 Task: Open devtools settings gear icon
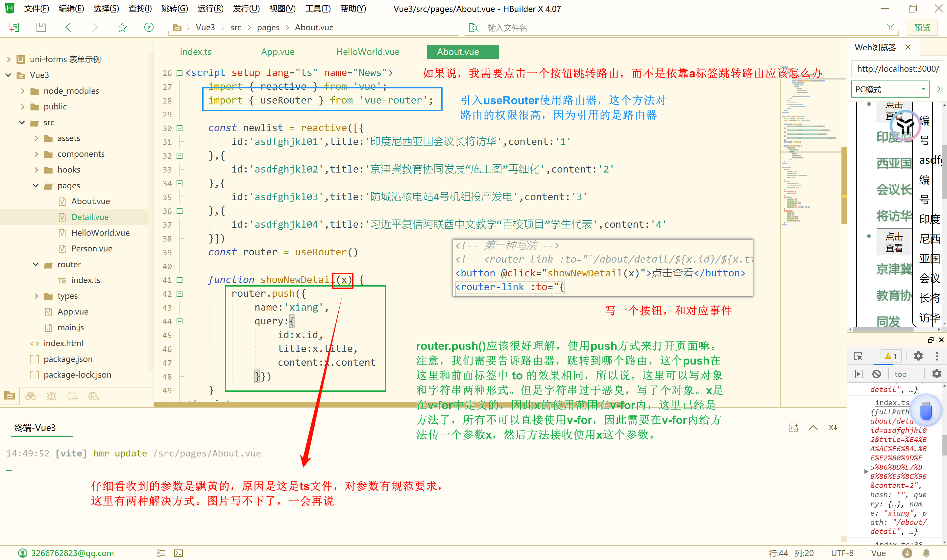click(x=918, y=356)
